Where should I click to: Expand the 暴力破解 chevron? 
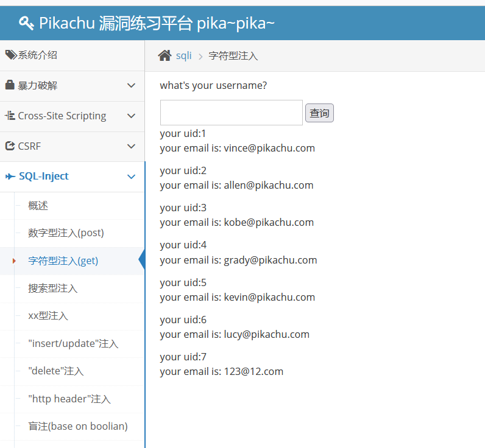(x=132, y=85)
